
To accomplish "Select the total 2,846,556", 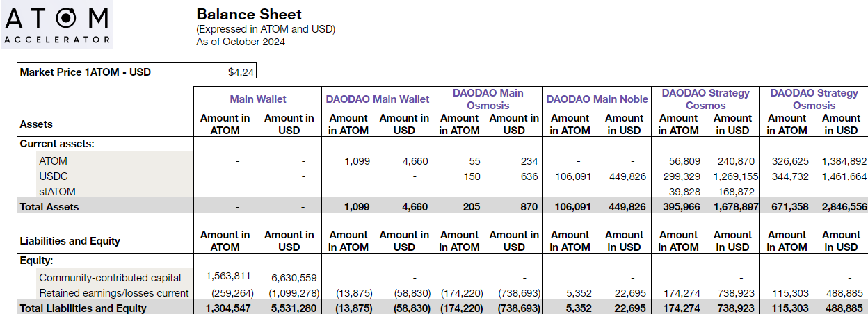I will tap(844, 206).
